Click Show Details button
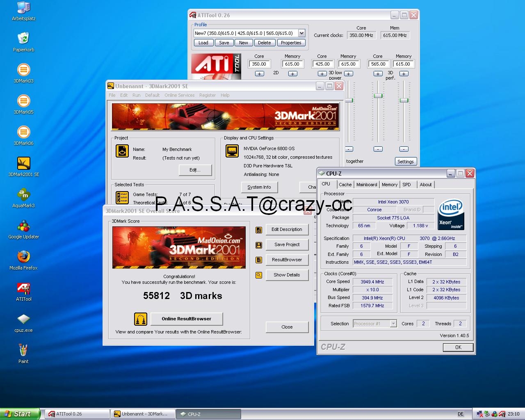 [x=287, y=275]
